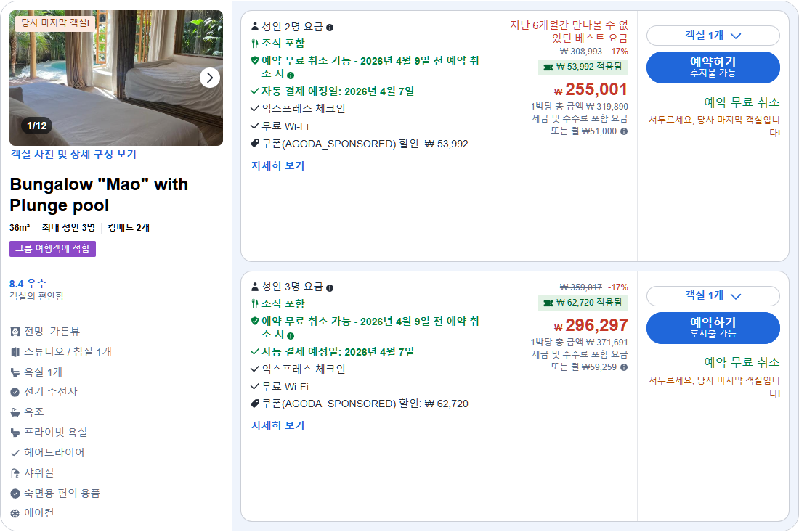Click coupon tag icon for ₩53,992 discount
The width and height of the screenshot is (799, 532).
255,144
